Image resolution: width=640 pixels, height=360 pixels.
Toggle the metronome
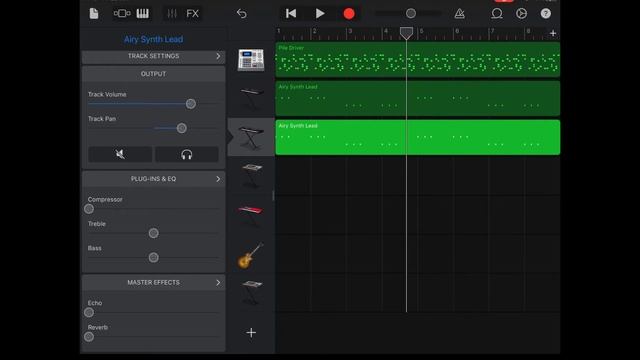coord(460,13)
